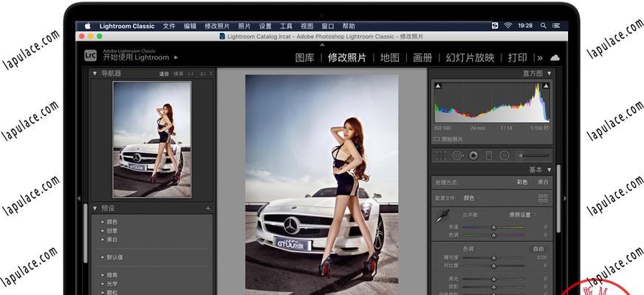Switch to the 地图 module

click(389, 58)
